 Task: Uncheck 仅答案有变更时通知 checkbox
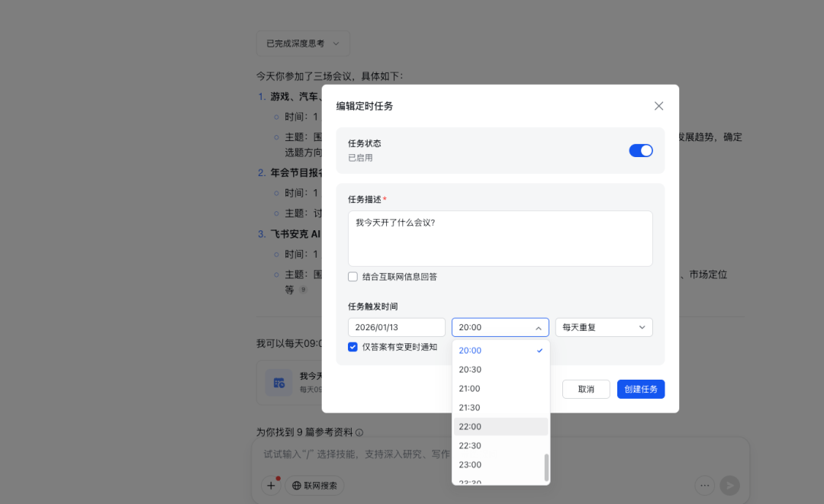point(352,347)
